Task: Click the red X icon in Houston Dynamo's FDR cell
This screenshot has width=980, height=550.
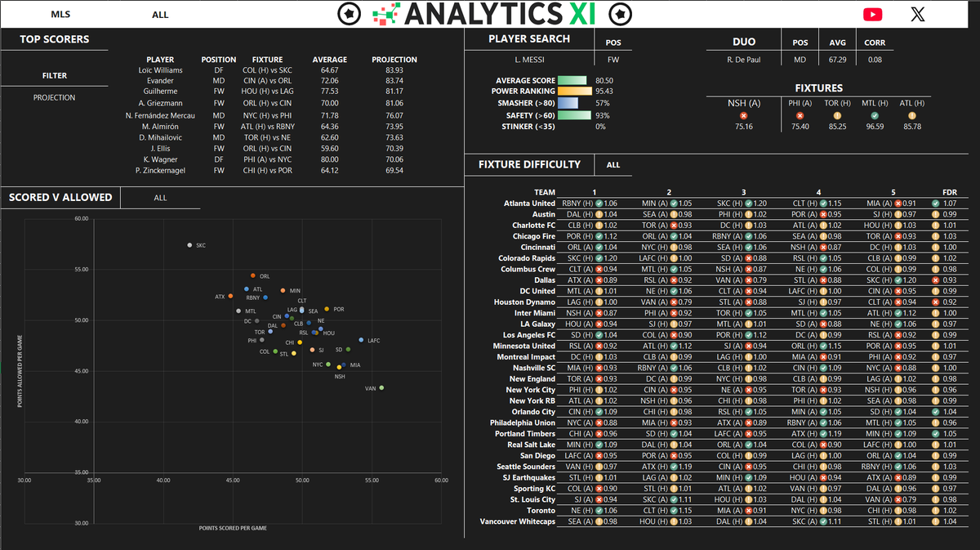Action: [x=936, y=302]
